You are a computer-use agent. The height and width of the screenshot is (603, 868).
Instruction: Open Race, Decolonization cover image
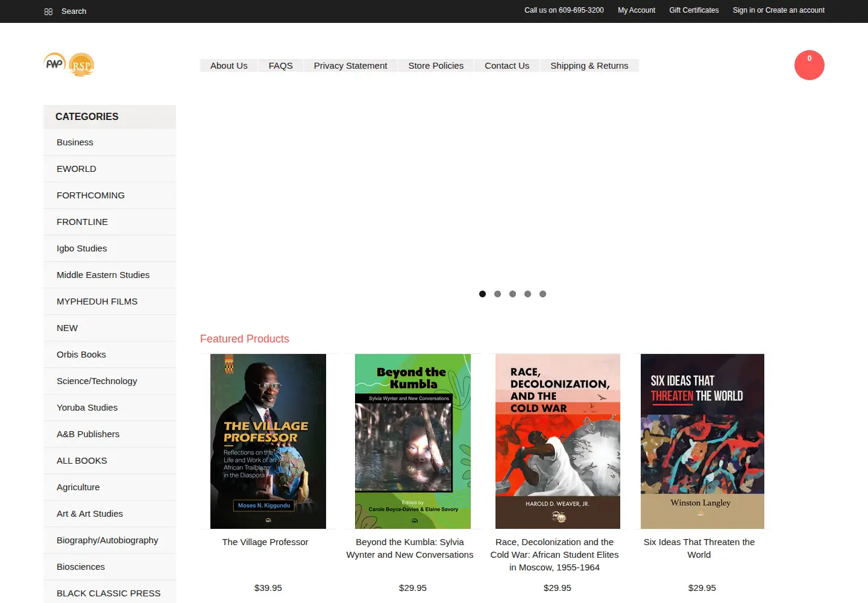click(558, 441)
